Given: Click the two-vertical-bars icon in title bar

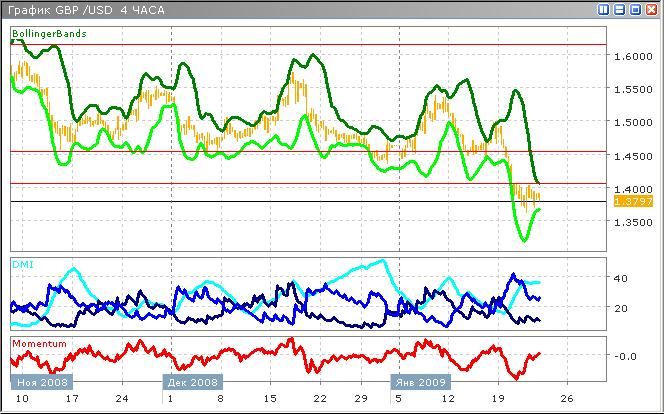Looking at the screenshot, I should pyautogui.click(x=603, y=10).
